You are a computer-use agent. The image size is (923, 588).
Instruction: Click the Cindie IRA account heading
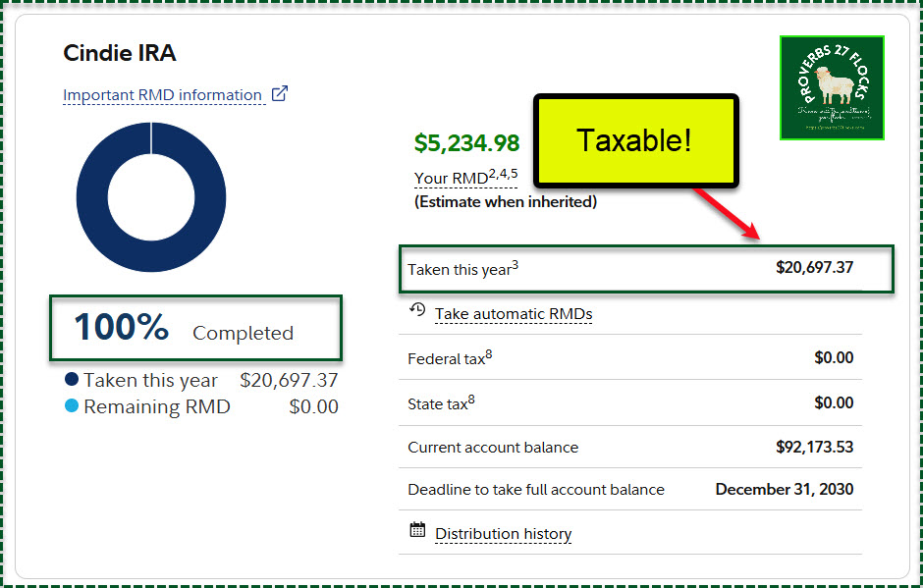(120, 53)
